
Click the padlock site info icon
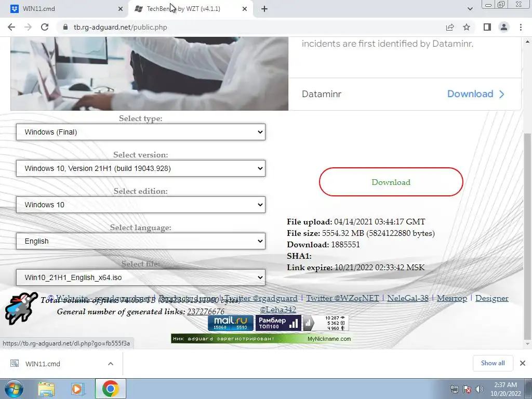pyautogui.click(x=65, y=27)
